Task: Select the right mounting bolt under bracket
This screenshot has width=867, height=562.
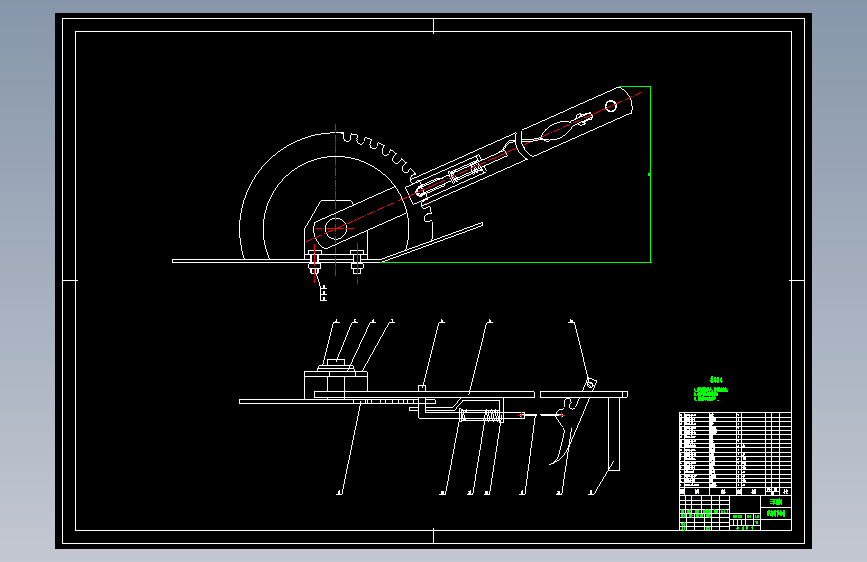Action: point(357,262)
